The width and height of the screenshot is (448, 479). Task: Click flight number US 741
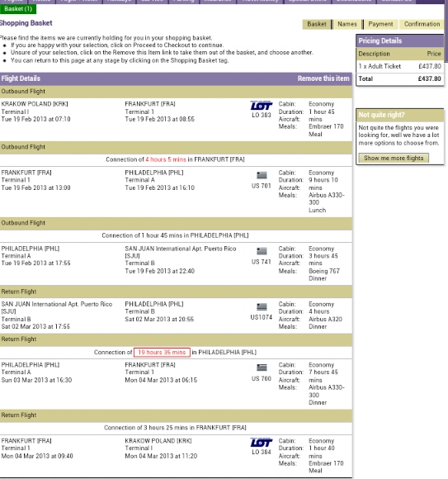point(262,262)
